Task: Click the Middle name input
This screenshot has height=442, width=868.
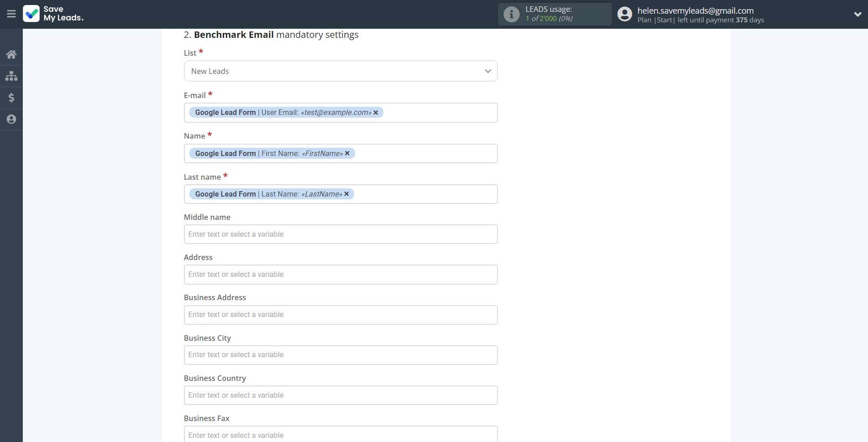Action: coord(340,234)
